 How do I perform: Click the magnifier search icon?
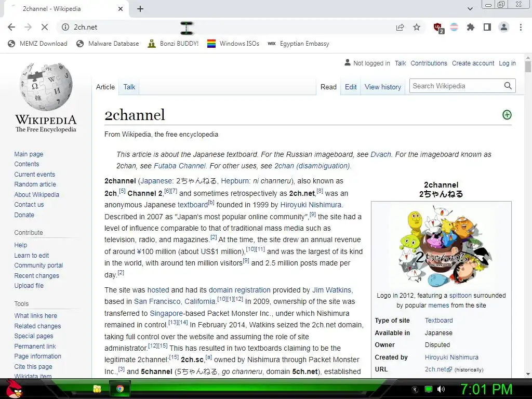508,86
